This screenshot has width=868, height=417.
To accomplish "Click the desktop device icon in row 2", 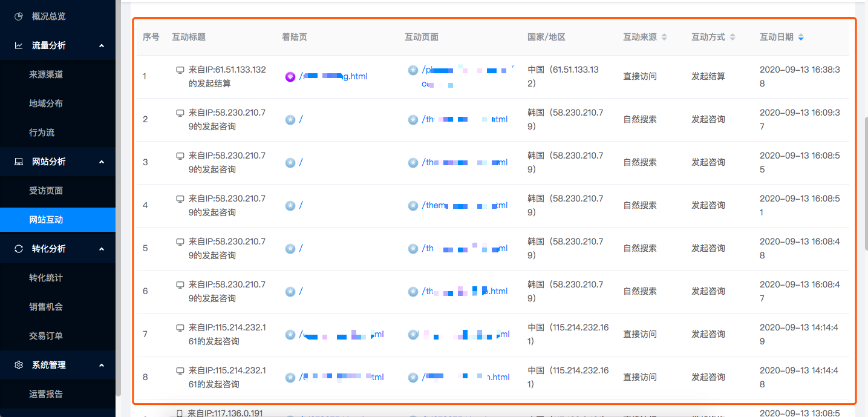I will coord(180,113).
